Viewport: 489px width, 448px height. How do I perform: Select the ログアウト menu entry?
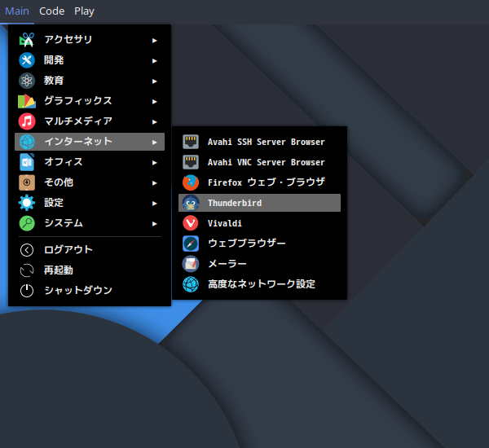[x=90, y=250]
